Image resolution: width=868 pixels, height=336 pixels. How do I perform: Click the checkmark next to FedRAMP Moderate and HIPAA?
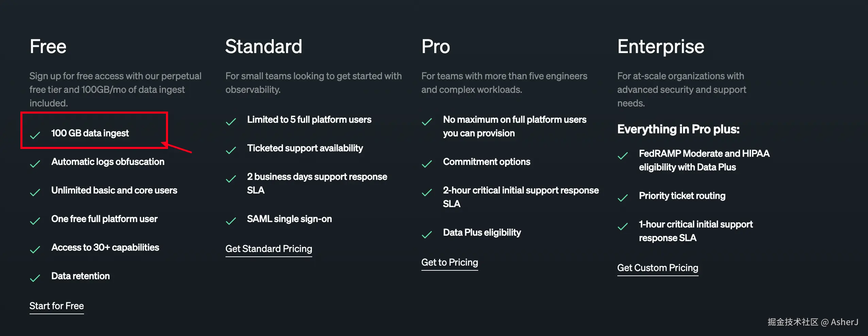point(623,156)
